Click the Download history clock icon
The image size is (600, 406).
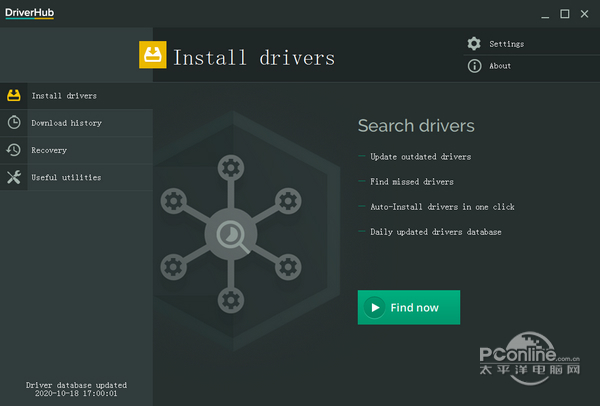coord(14,122)
